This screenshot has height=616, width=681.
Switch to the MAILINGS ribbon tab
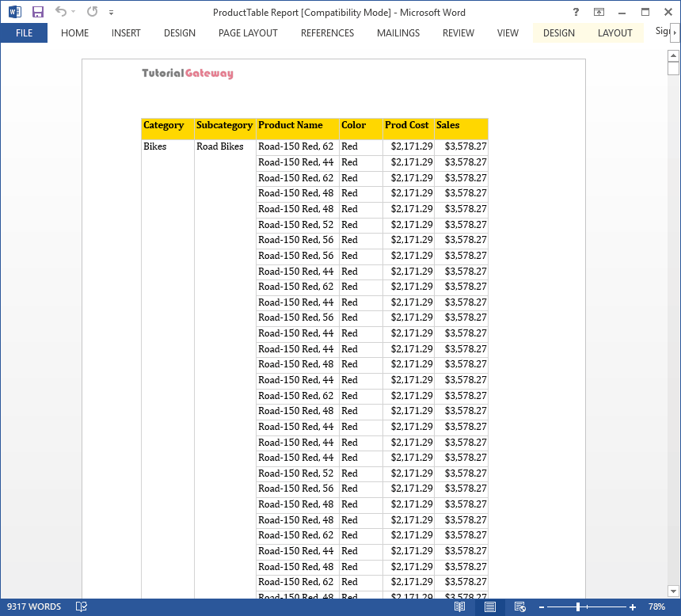398,33
